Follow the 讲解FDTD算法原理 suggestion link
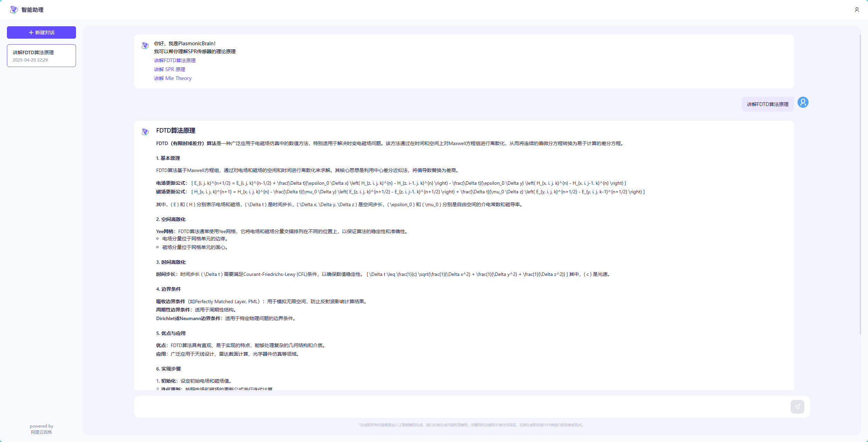 174,60
